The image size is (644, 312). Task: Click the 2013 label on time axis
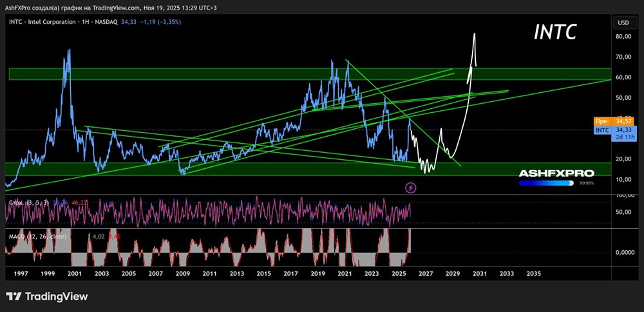coord(236,273)
